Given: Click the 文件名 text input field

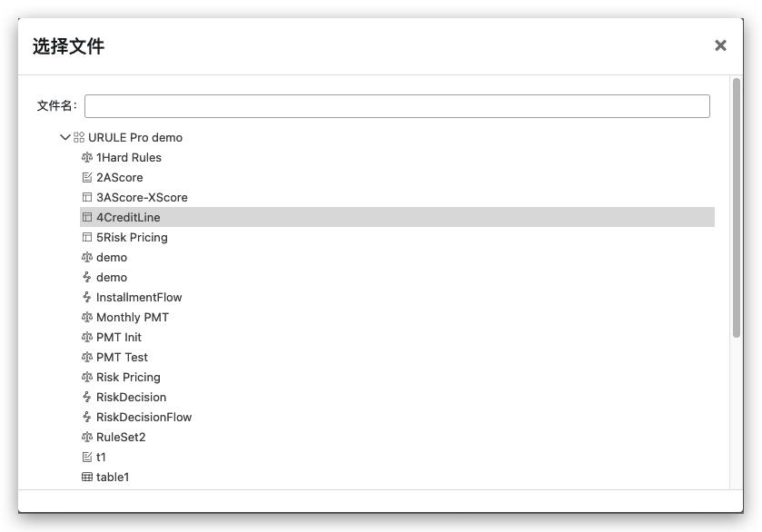Looking at the screenshot, I should click(x=397, y=106).
